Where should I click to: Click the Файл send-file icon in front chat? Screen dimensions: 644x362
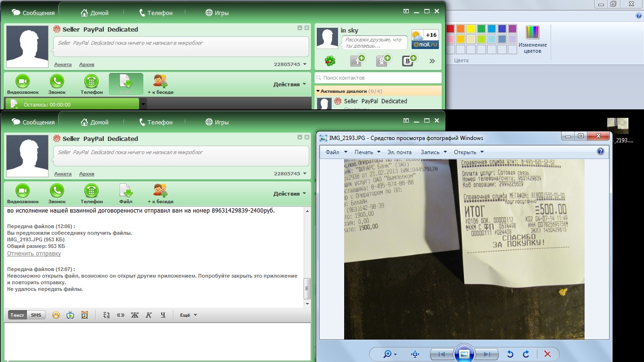coord(126,190)
